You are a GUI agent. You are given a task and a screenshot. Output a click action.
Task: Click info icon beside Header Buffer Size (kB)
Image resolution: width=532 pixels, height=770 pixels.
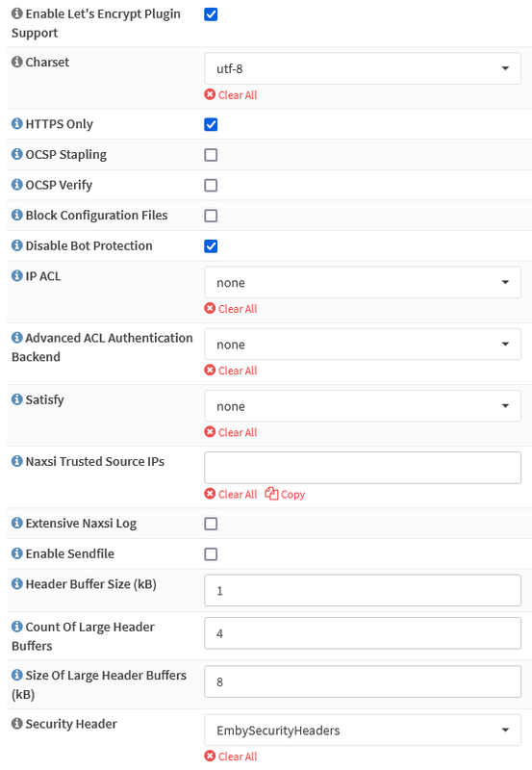click(x=17, y=584)
